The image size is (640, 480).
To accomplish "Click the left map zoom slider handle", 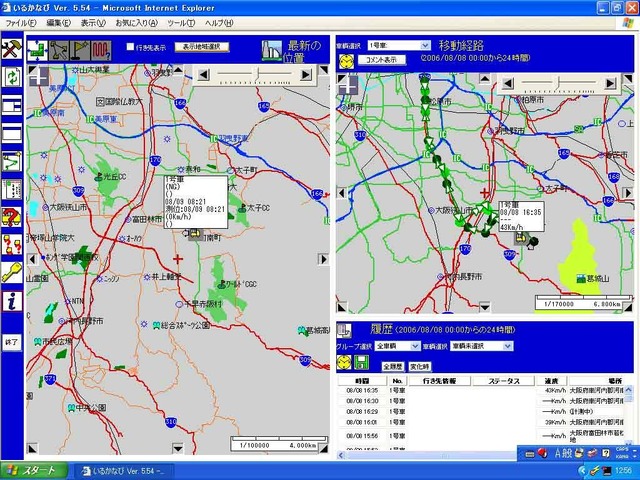I will pyautogui.click(x=258, y=74).
